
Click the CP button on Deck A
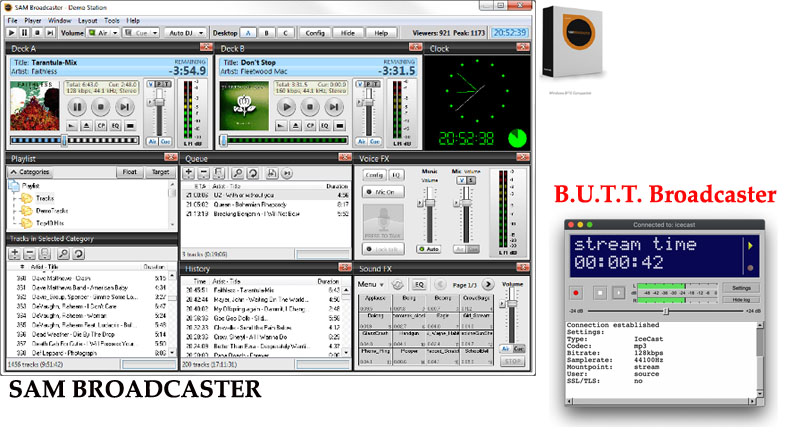click(101, 126)
